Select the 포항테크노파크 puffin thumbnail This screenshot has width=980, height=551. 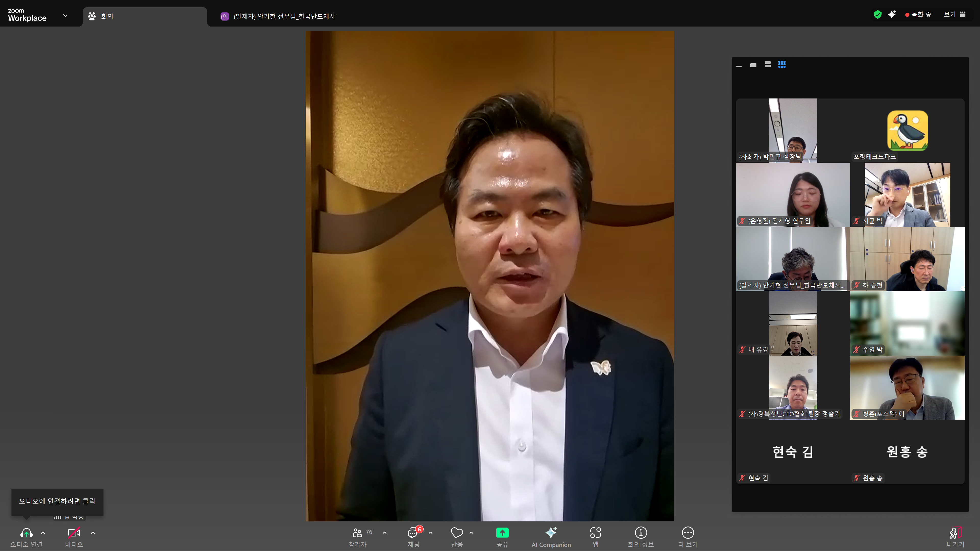pyautogui.click(x=907, y=130)
